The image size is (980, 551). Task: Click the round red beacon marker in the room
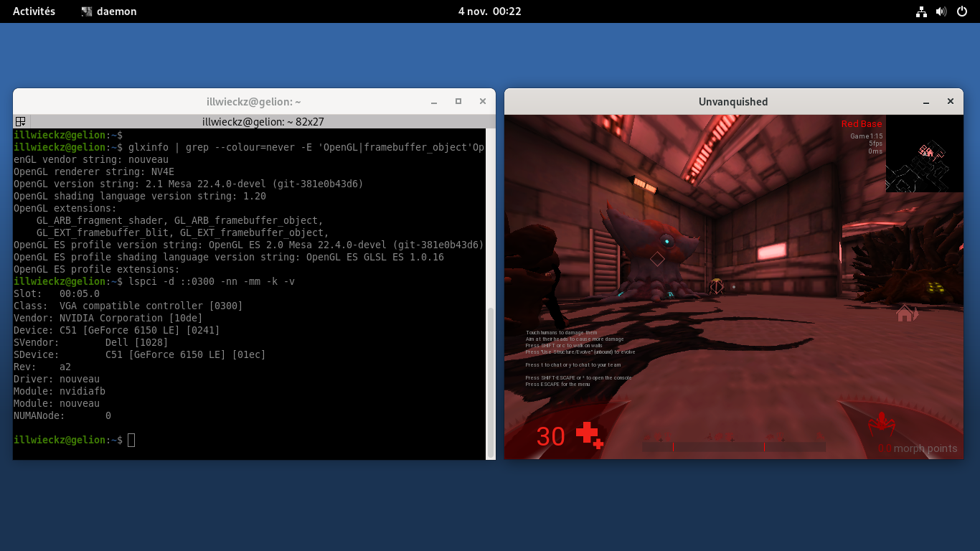point(716,286)
